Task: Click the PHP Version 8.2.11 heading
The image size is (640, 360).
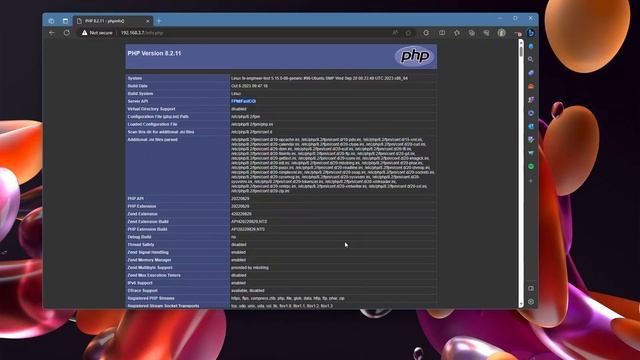Action: (154, 53)
